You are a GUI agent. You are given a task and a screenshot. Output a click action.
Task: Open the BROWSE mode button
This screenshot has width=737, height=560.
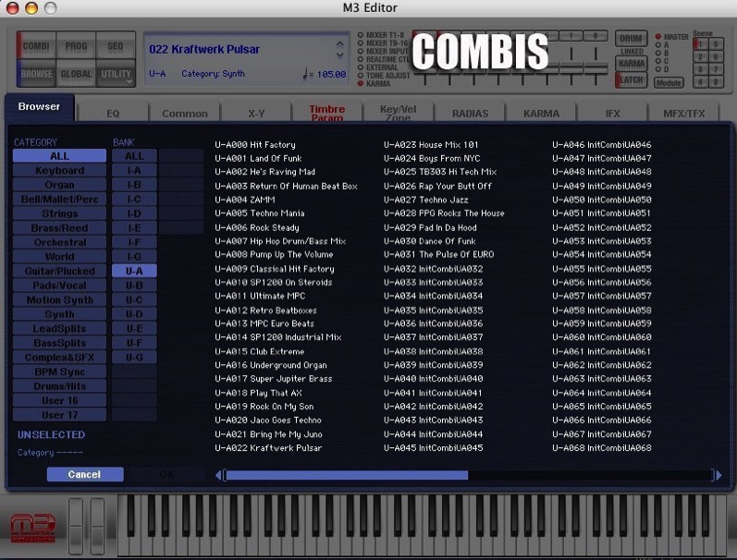point(36,74)
